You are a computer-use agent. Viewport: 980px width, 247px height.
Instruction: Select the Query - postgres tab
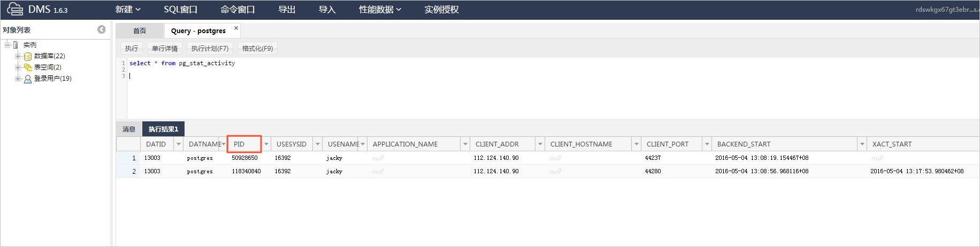pyautogui.click(x=198, y=30)
